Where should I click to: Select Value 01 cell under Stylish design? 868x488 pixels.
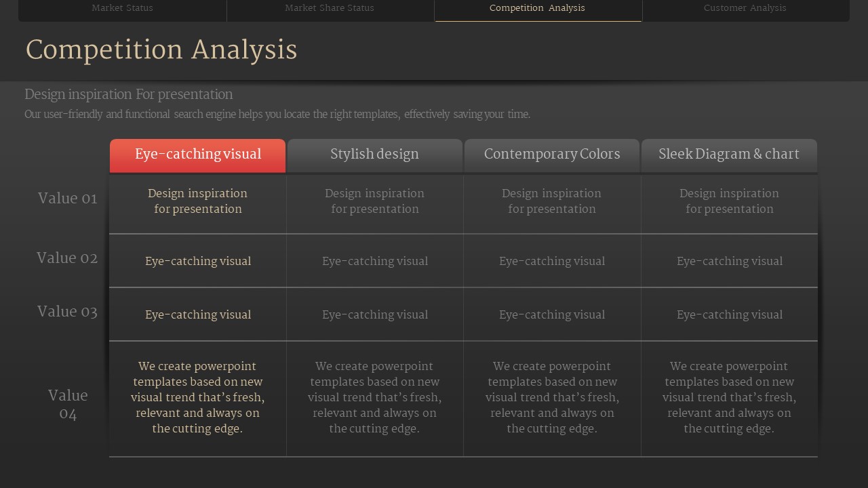374,201
